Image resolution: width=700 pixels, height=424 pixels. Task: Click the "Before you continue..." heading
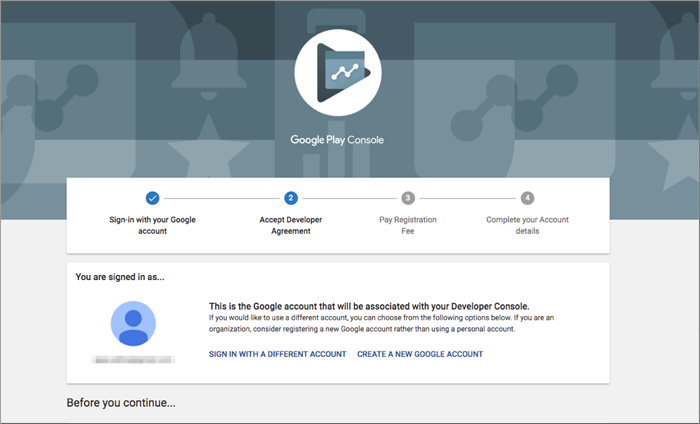121,404
